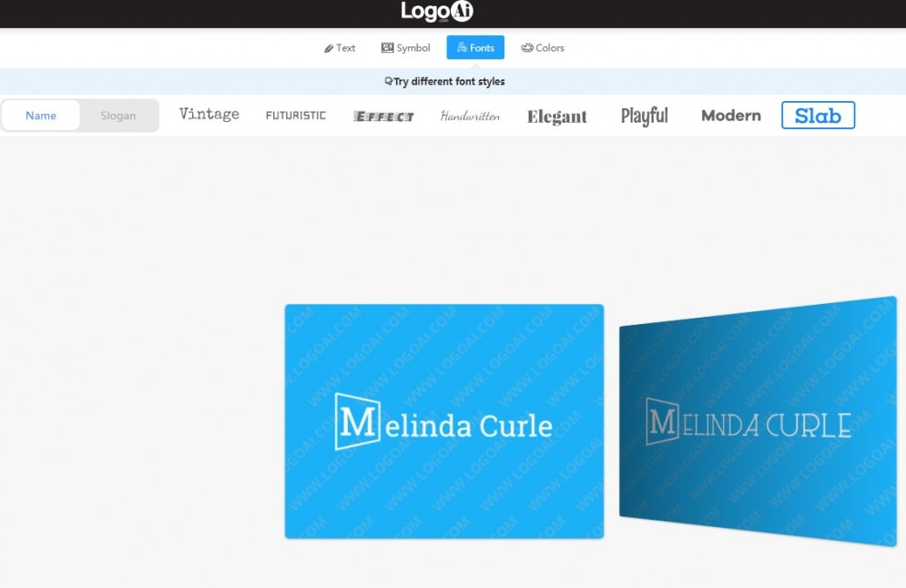This screenshot has height=588, width=906.
Task: Select the center Melinda Curle logo card
Action: (444, 421)
